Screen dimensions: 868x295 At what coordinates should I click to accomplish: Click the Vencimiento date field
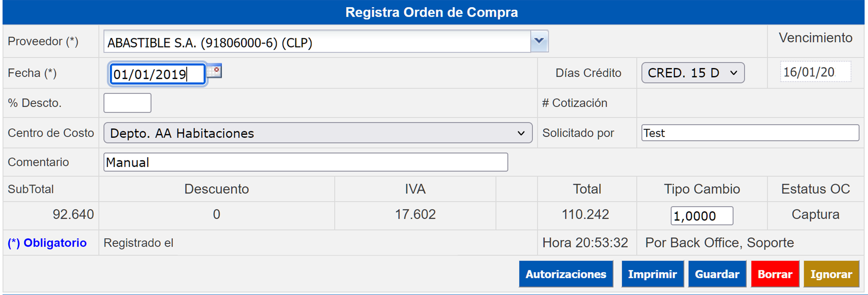point(815,72)
